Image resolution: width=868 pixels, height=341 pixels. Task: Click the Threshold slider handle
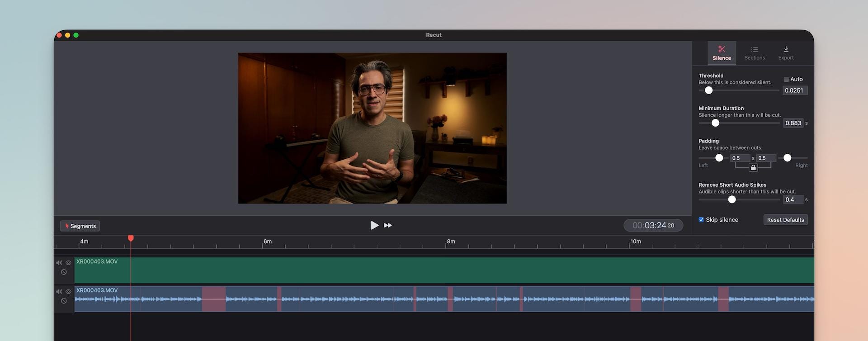709,90
